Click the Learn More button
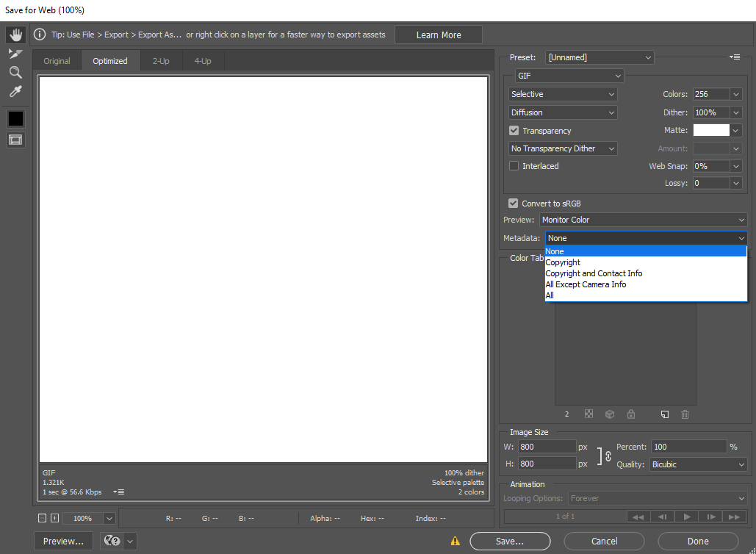Image resolution: width=756 pixels, height=554 pixels. click(438, 35)
